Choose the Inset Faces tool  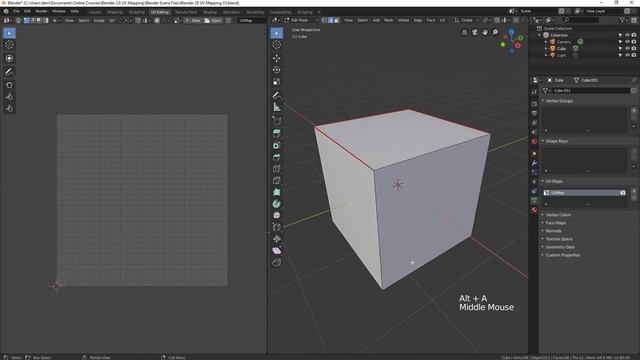pos(277,145)
